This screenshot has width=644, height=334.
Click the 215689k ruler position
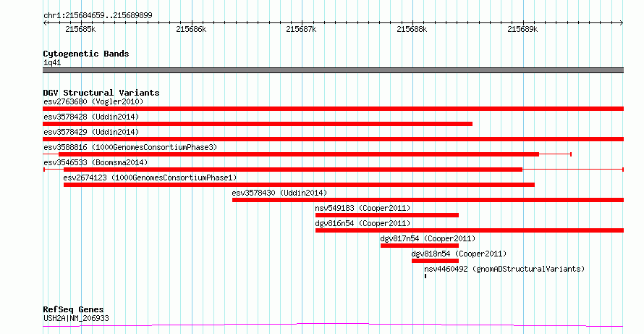click(x=523, y=29)
